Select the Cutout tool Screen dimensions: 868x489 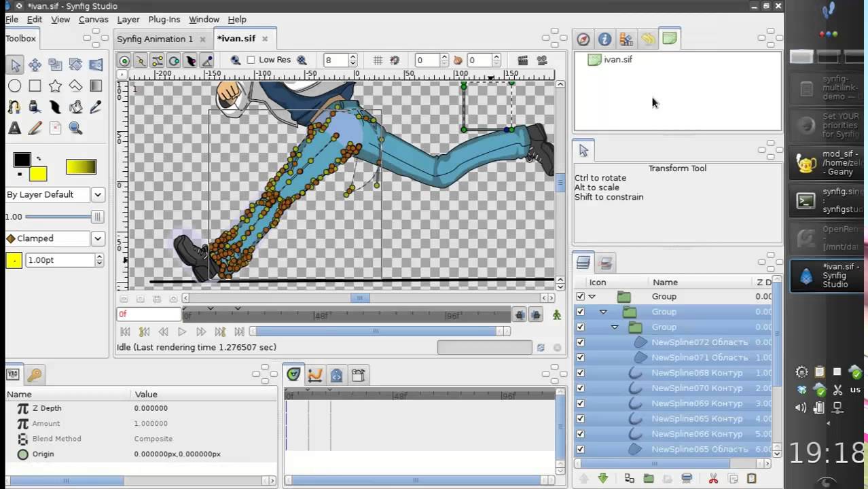click(55, 128)
